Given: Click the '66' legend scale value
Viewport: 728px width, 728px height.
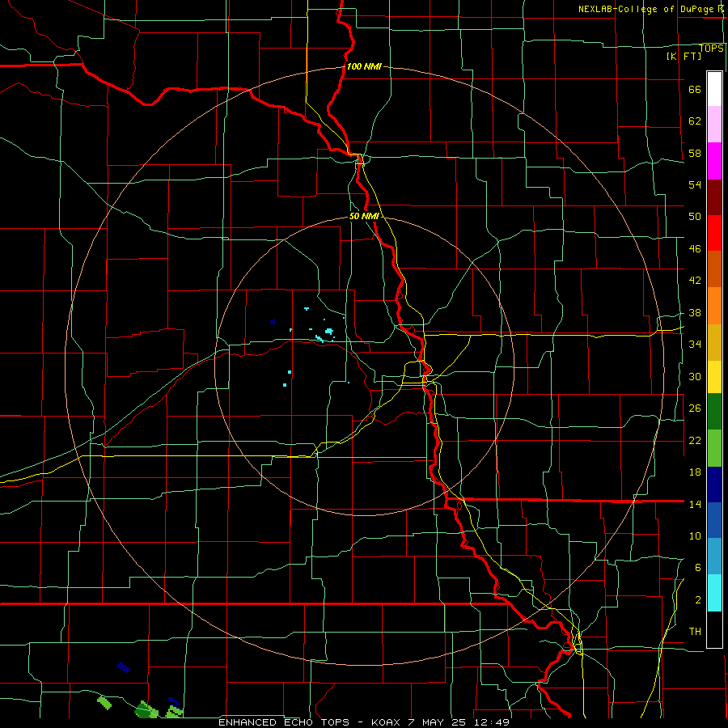Looking at the screenshot, I should (x=695, y=89).
